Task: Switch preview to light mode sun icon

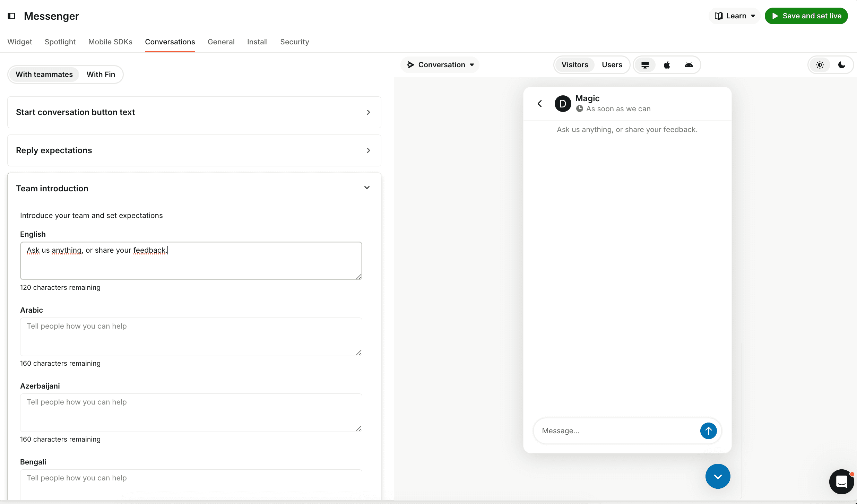Action: point(820,65)
